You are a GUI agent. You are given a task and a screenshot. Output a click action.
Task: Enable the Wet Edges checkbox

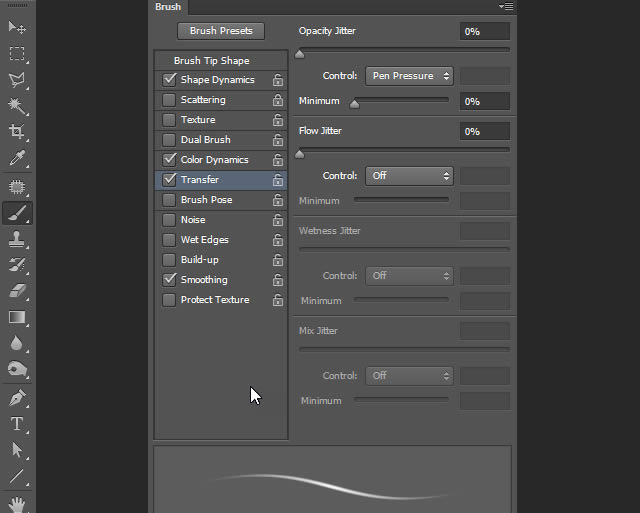pyautogui.click(x=169, y=240)
